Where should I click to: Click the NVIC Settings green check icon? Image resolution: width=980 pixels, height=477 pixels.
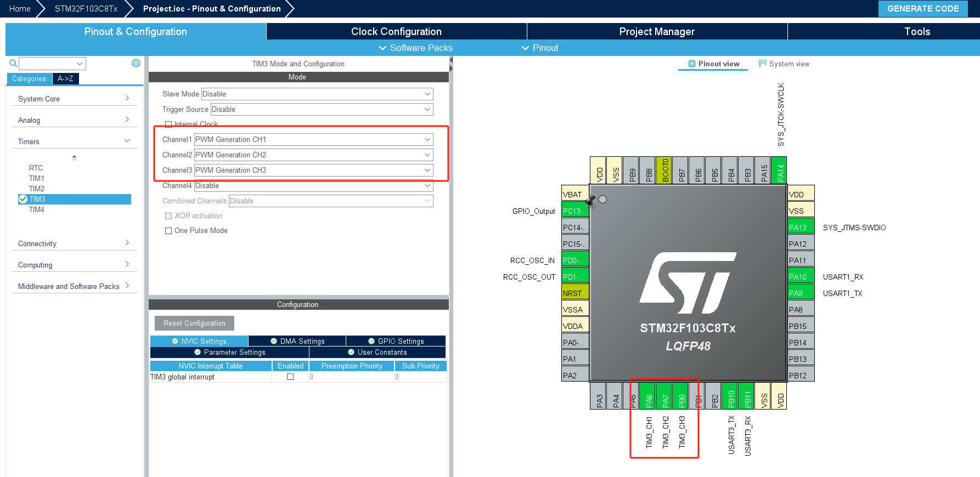[175, 341]
